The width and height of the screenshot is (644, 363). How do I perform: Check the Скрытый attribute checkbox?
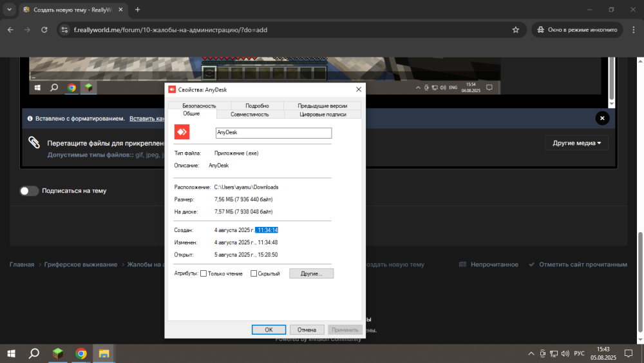pyautogui.click(x=254, y=273)
